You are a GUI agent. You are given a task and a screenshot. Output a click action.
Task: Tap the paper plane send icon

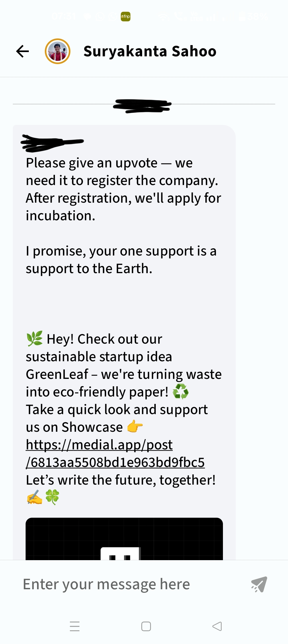pos(259,584)
